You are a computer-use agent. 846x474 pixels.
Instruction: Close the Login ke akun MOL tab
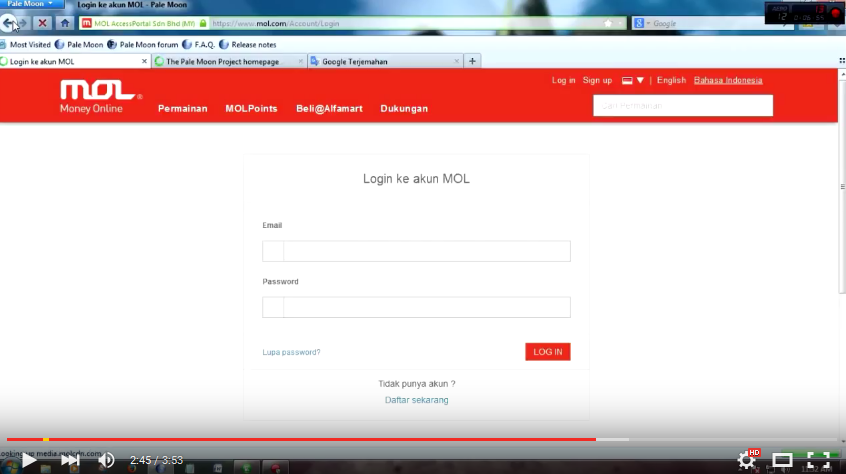pyautogui.click(x=144, y=61)
